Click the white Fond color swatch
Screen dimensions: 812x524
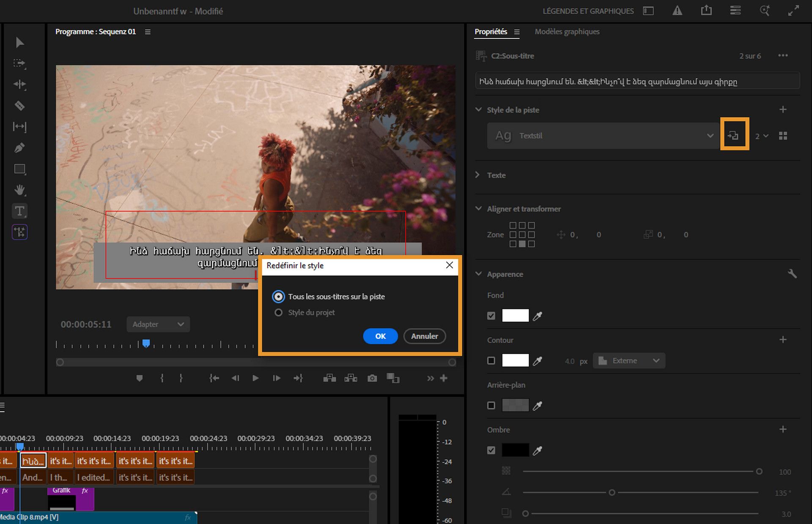(515, 315)
